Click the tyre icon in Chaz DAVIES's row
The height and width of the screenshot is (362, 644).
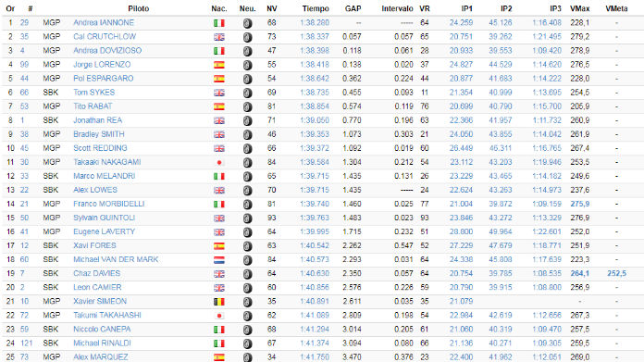(x=247, y=274)
